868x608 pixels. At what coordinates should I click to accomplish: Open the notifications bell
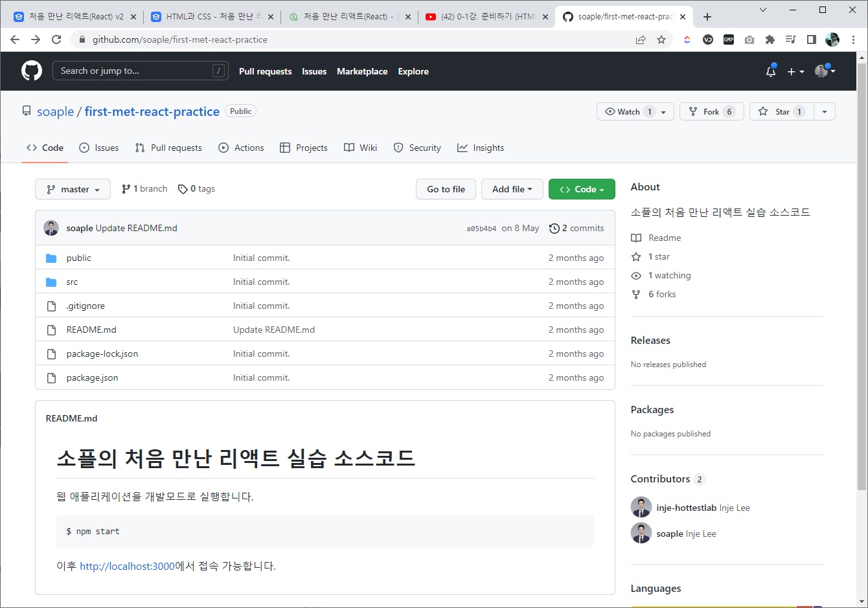click(x=771, y=71)
